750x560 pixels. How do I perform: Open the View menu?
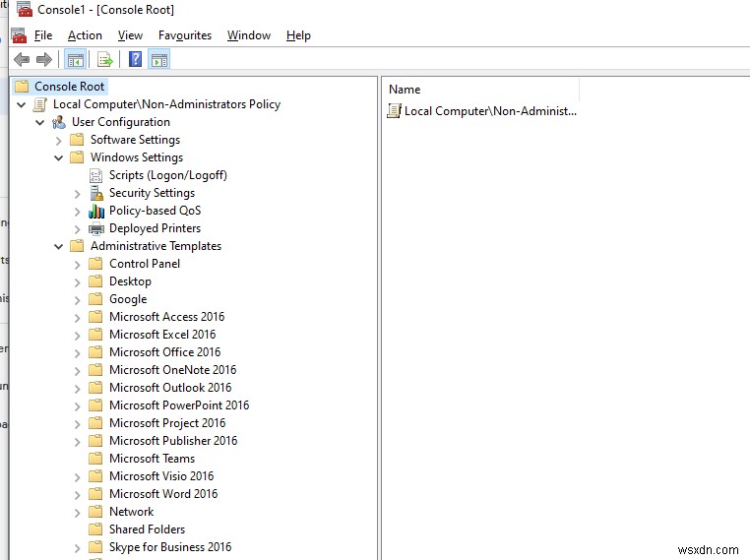[x=130, y=35]
